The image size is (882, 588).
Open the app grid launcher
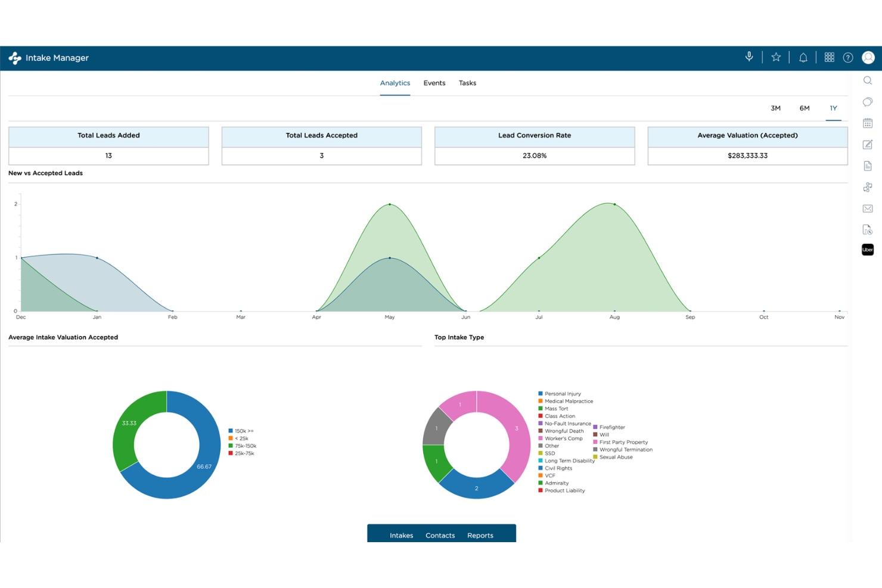(829, 57)
